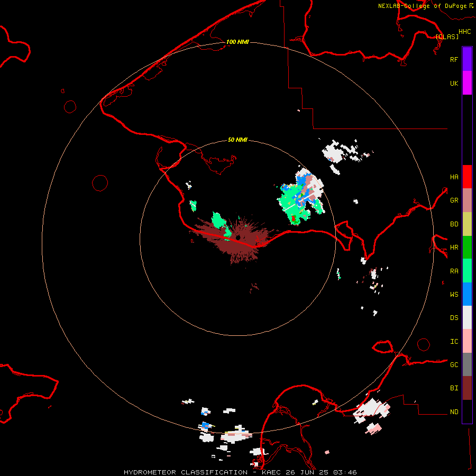Select the GC gray legend swatch

pyautogui.click(x=467, y=364)
